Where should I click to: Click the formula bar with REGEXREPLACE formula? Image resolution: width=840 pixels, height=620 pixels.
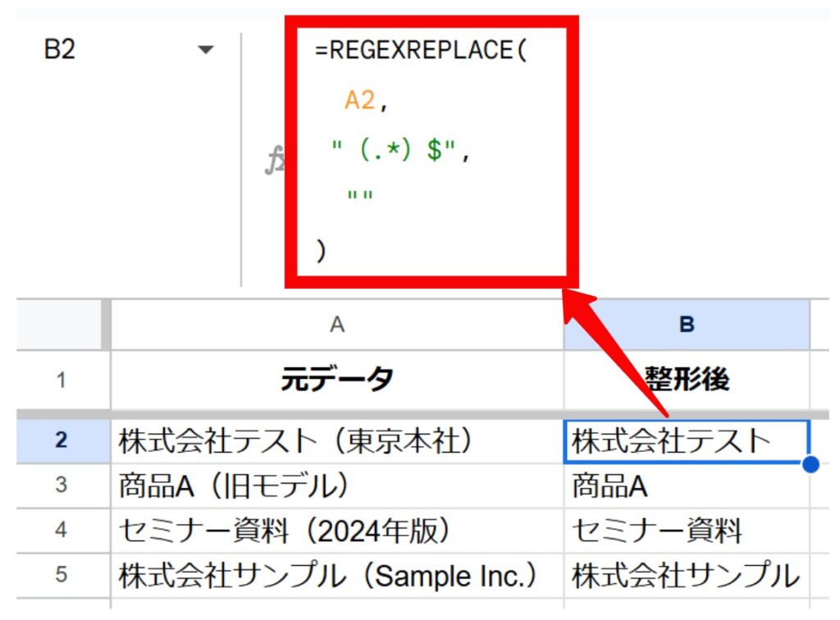tap(431, 152)
